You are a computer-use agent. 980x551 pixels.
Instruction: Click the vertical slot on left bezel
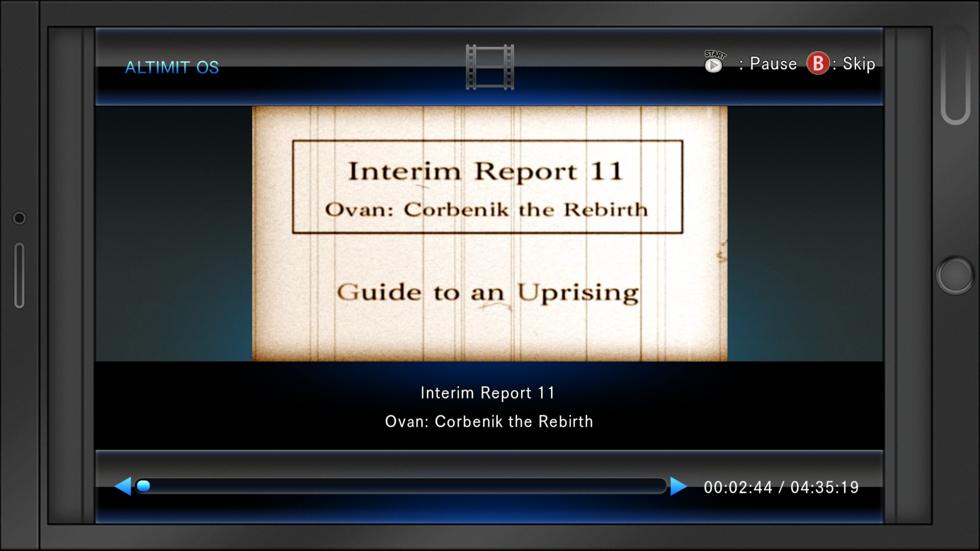[19, 275]
